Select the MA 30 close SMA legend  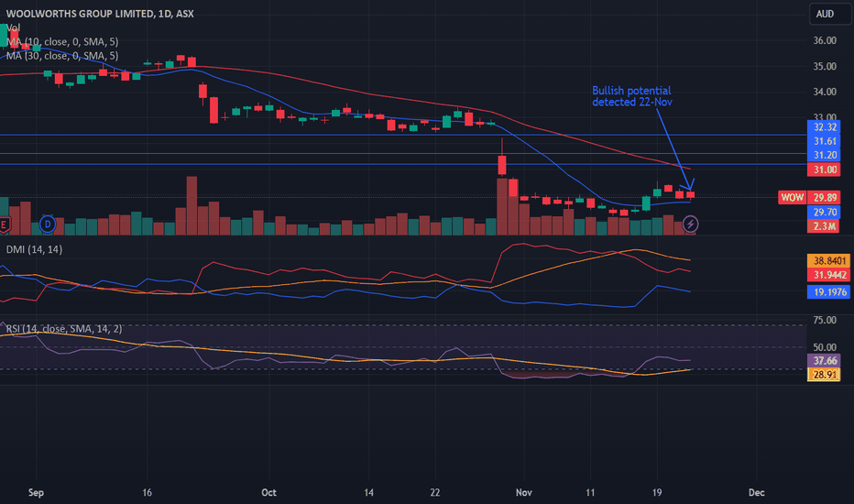pos(62,56)
